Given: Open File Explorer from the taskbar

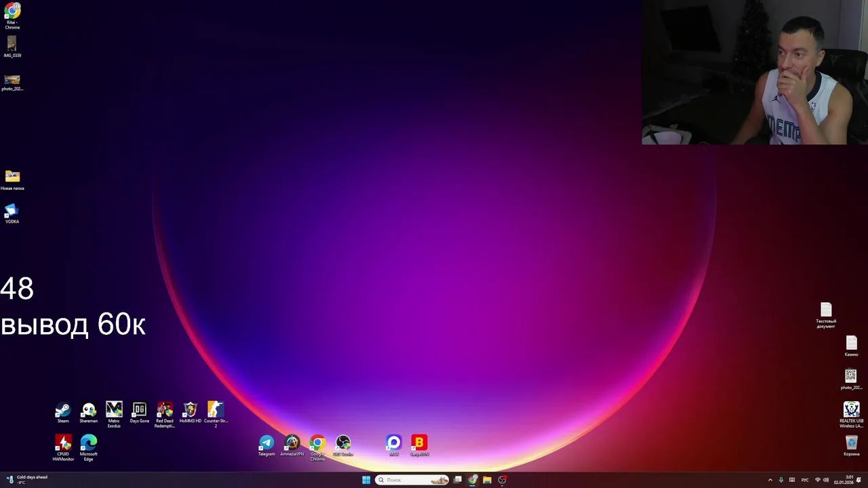Looking at the screenshot, I should (487, 480).
